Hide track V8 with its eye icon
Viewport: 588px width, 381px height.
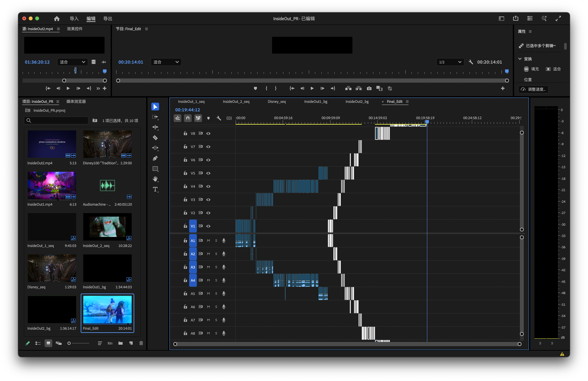coord(208,134)
